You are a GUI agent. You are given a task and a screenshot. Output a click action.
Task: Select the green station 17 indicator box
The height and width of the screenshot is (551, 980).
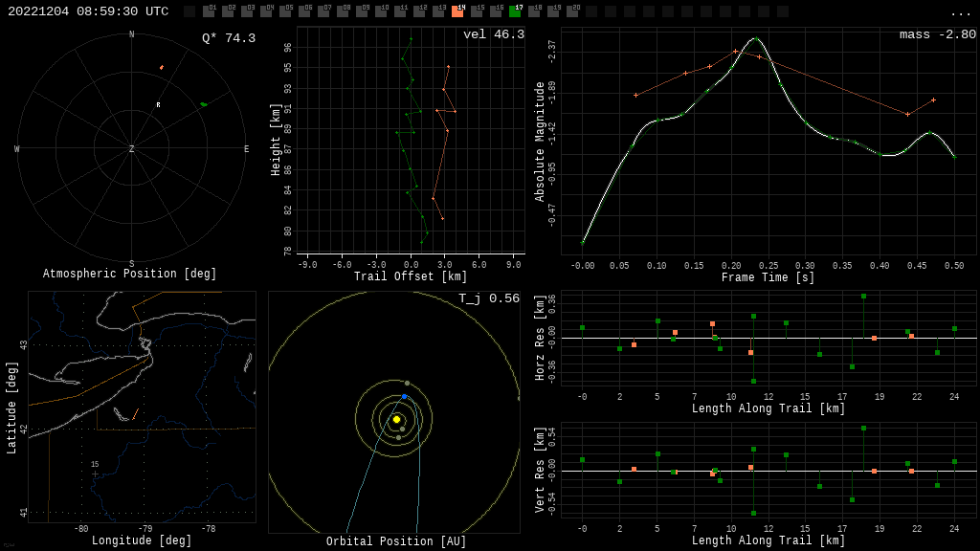(x=515, y=11)
